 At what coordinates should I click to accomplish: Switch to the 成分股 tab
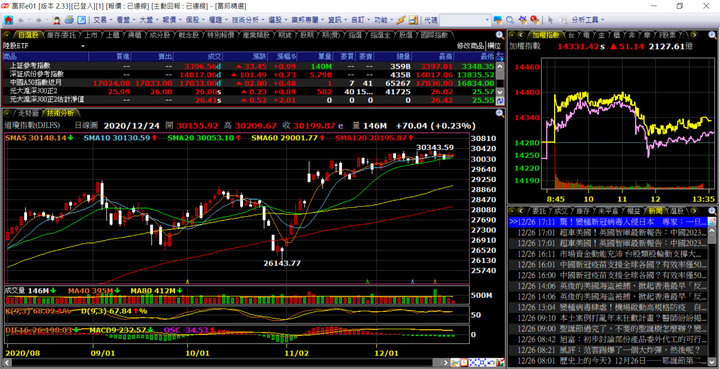pyautogui.click(x=159, y=35)
